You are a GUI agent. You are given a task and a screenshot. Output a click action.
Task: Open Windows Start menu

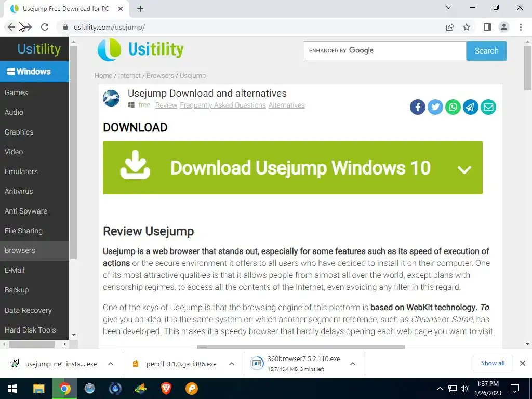(12, 389)
